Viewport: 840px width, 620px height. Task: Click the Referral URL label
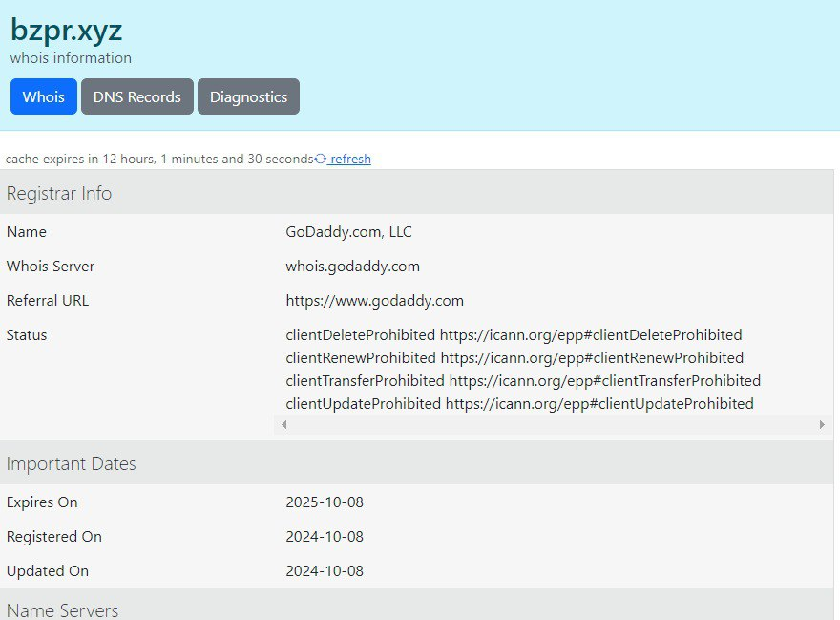pos(48,301)
